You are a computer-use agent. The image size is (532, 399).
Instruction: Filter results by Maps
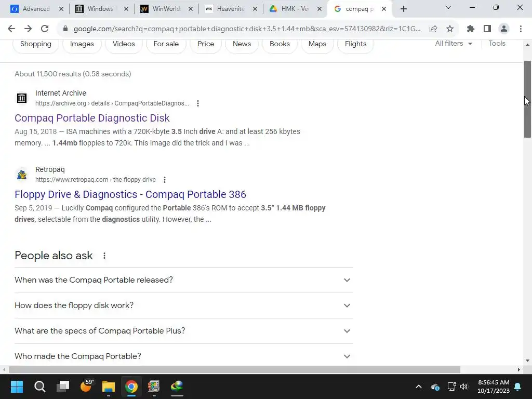coord(317,44)
